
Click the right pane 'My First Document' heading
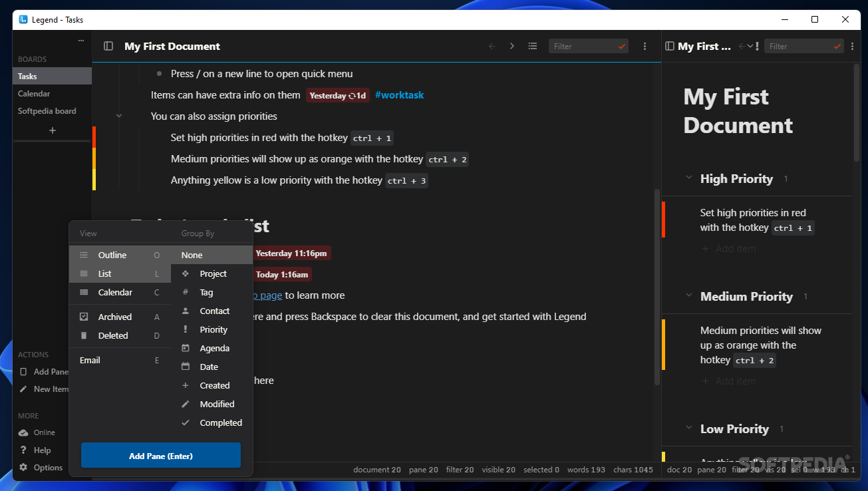pos(738,111)
